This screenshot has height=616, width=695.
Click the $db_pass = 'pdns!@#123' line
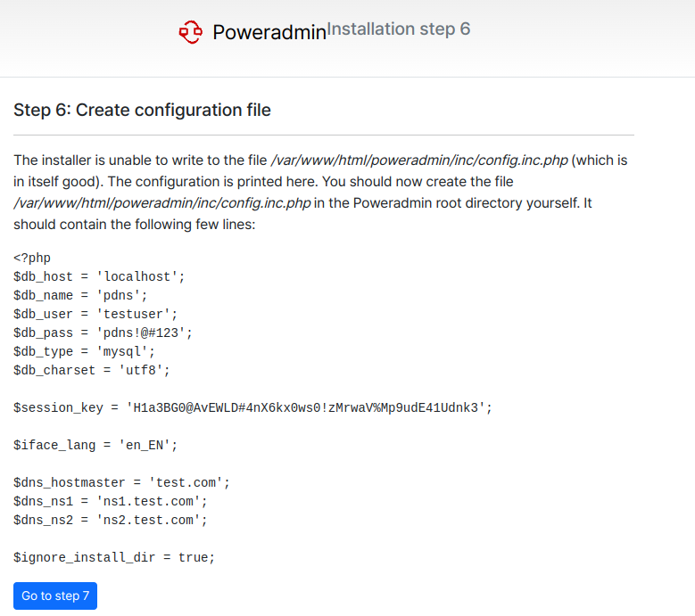(103, 333)
